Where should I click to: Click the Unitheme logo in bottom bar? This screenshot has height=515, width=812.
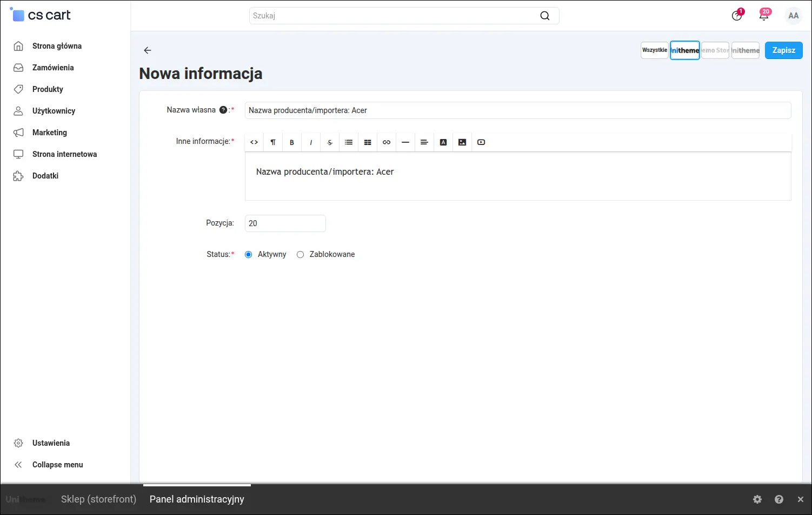click(x=26, y=499)
